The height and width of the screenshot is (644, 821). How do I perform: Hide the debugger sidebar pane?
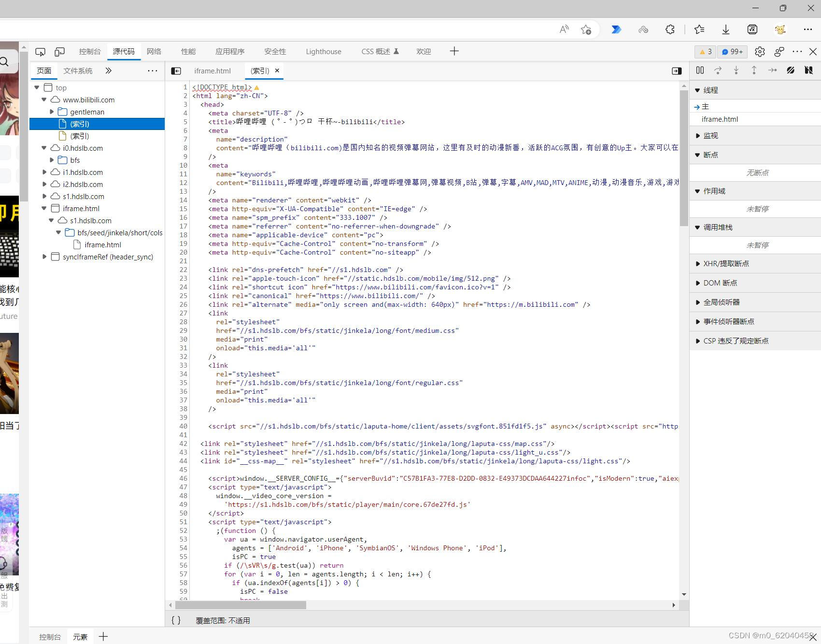pyautogui.click(x=677, y=71)
